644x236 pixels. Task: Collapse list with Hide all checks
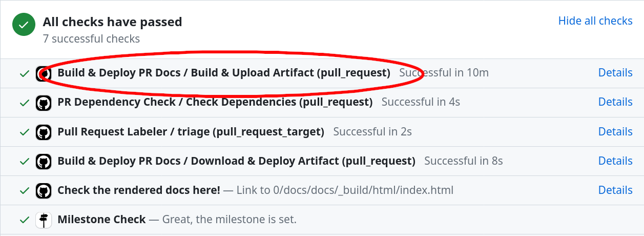pos(595,21)
